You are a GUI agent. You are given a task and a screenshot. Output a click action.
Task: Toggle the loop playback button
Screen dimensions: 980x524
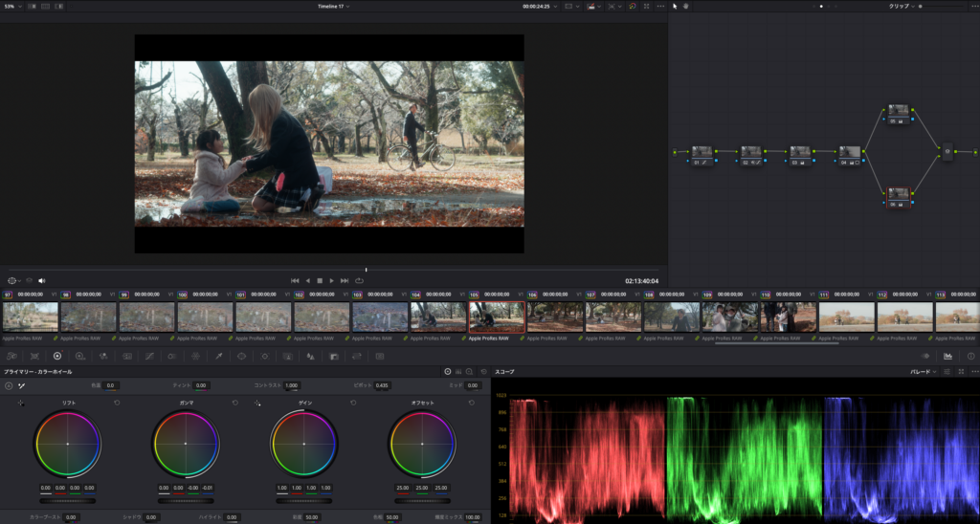coord(359,280)
